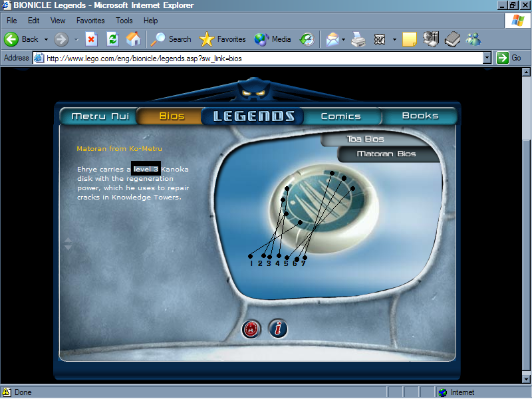
Task: Click the 'Done' status bar text
Action: pos(23,392)
